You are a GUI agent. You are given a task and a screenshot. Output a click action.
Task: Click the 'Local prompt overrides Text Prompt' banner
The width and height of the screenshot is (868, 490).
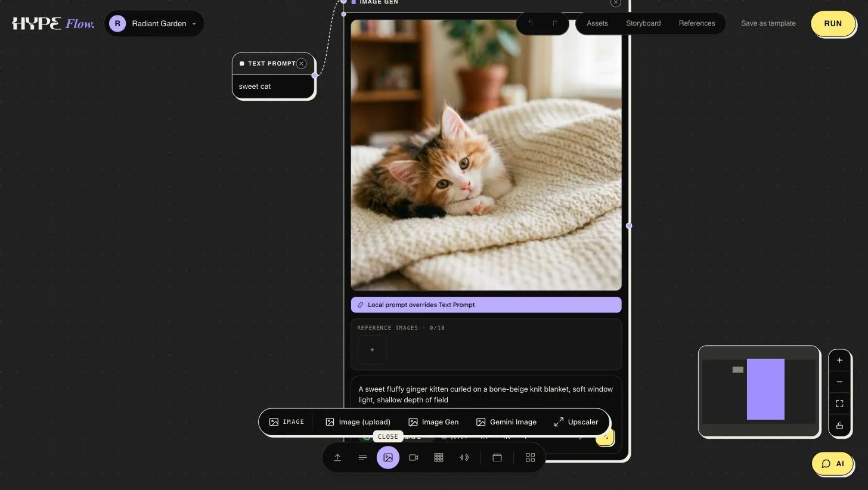pyautogui.click(x=486, y=305)
